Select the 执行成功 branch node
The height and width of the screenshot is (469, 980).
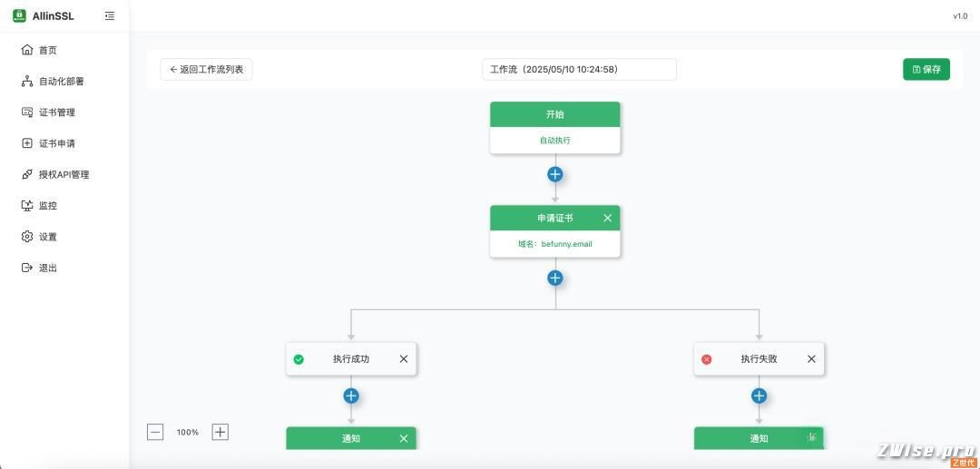point(351,359)
